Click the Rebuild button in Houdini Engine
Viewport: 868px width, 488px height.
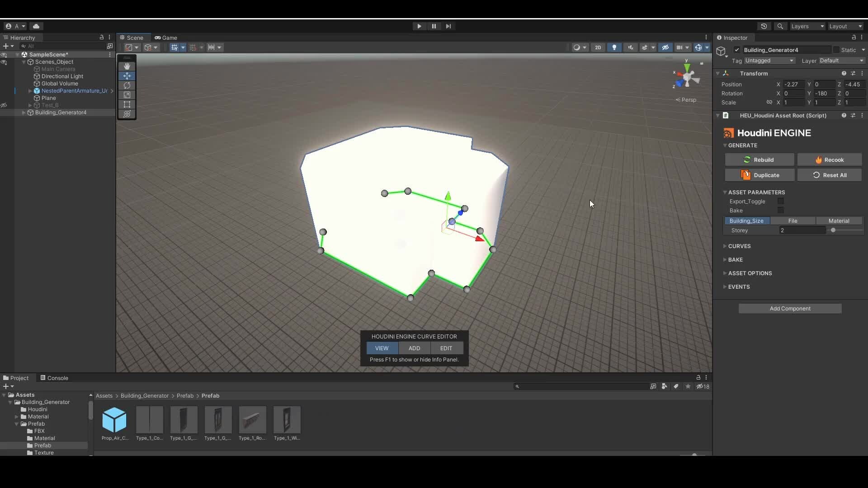tap(760, 160)
